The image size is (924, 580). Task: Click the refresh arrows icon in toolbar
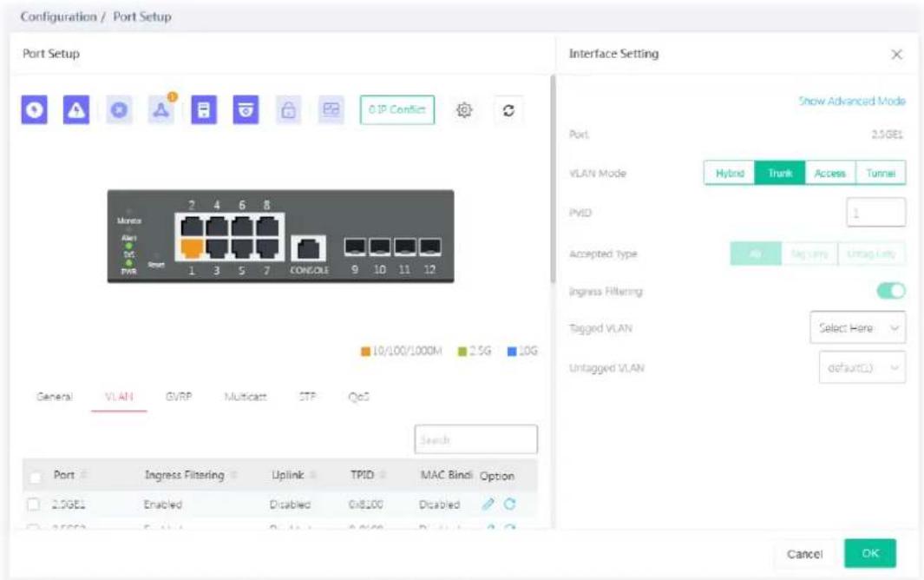508,110
